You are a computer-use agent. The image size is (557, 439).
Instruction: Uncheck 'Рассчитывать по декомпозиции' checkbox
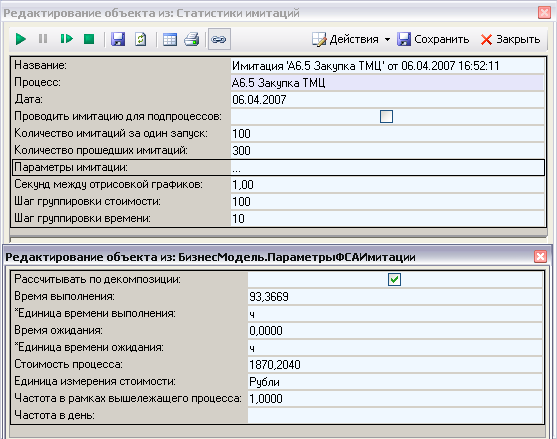click(x=394, y=279)
